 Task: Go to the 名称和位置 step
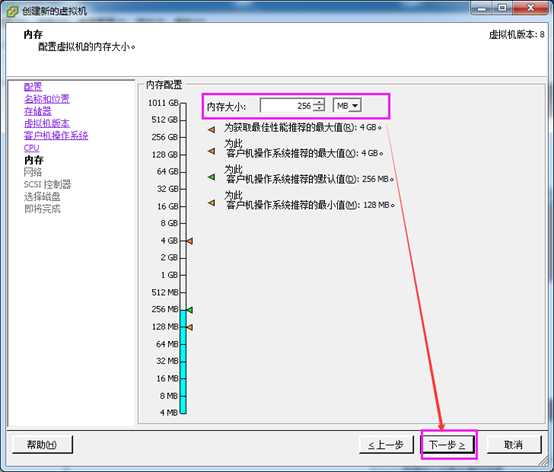(x=47, y=99)
